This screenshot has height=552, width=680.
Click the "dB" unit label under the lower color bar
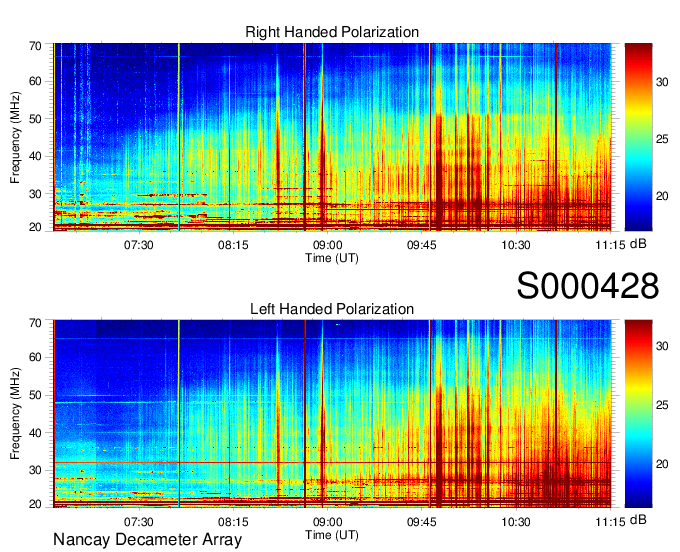638,519
